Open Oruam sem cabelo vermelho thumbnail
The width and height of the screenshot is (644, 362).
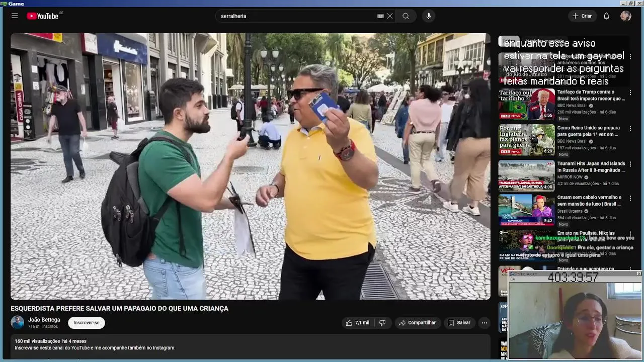point(527,210)
